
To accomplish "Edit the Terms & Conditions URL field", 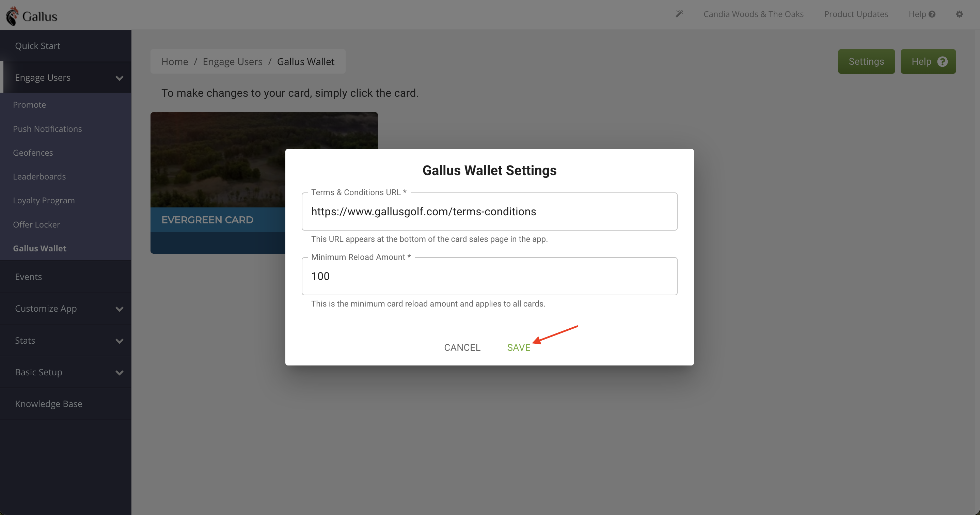I will coord(489,211).
